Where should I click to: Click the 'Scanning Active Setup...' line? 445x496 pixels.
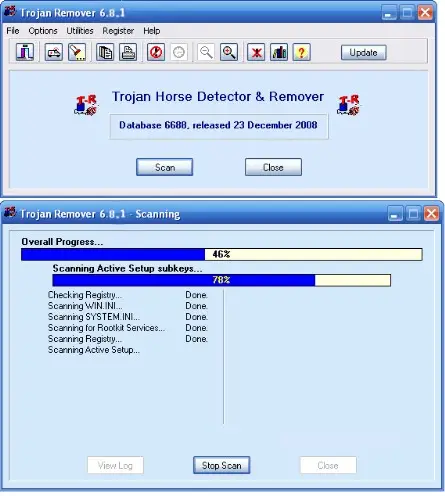(x=94, y=350)
